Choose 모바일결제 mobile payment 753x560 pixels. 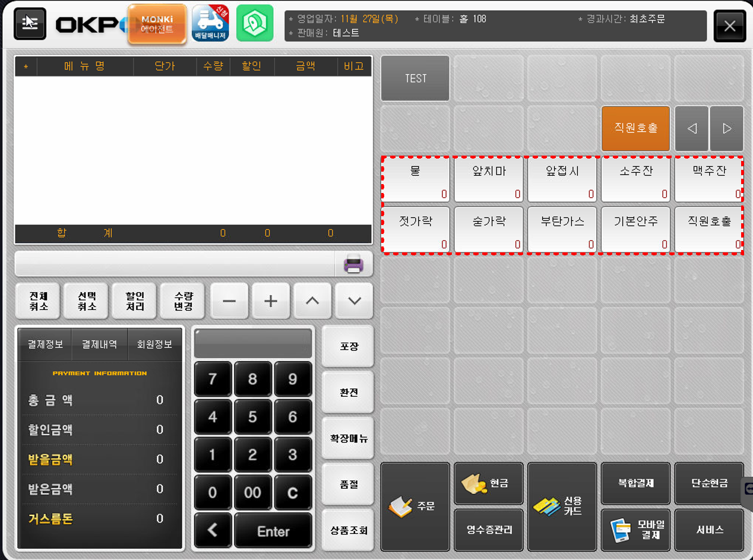635,530
